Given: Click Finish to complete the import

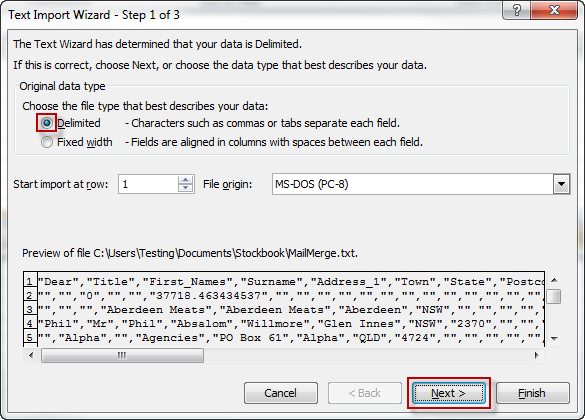Looking at the screenshot, I should pyautogui.click(x=532, y=393).
